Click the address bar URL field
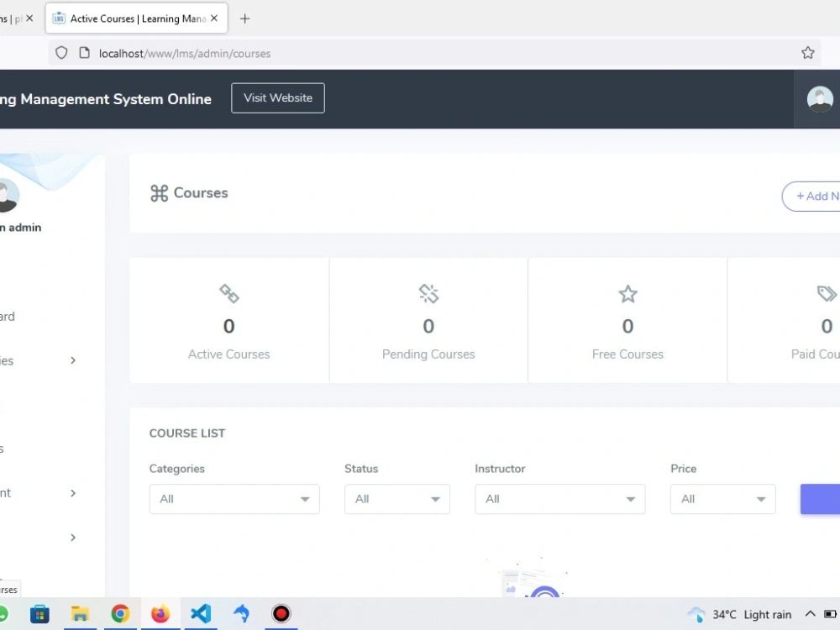Image resolution: width=840 pixels, height=630 pixels. 434,53
